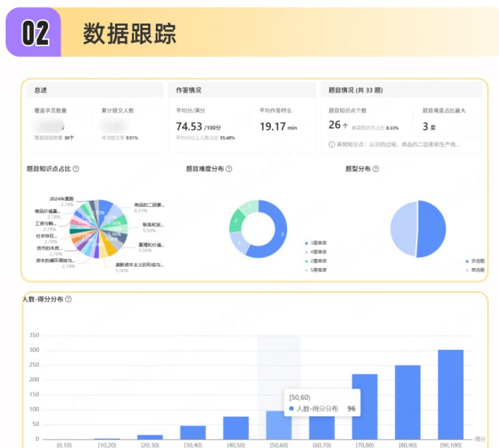499x448 pixels.
Task: Click the 26个 knowledge point count
Action: tap(338, 125)
